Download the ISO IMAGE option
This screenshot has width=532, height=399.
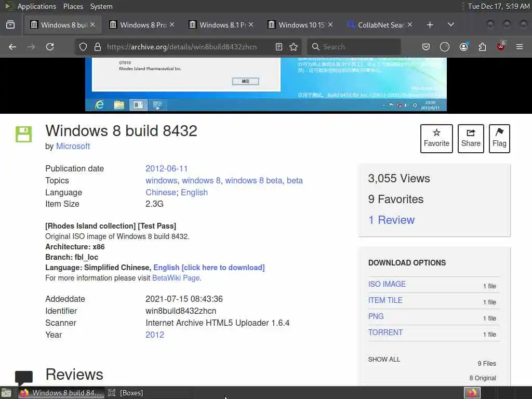tap(387, 284)
